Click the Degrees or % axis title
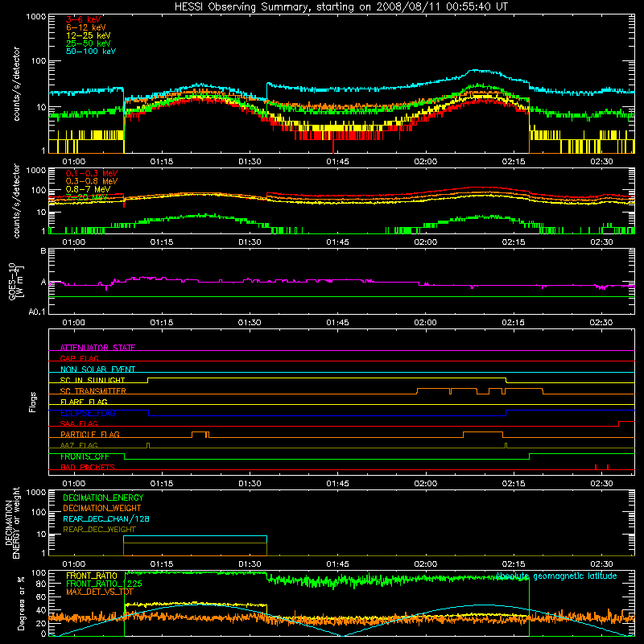Screen dimensions: 644x644 [21, 603]
